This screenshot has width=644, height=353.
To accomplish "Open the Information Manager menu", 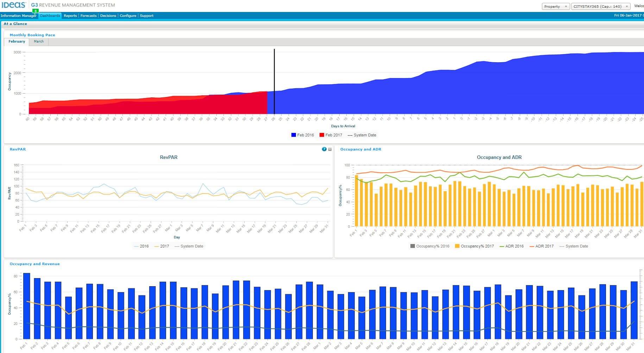I will pyautogui.click(x=19, y=16).
